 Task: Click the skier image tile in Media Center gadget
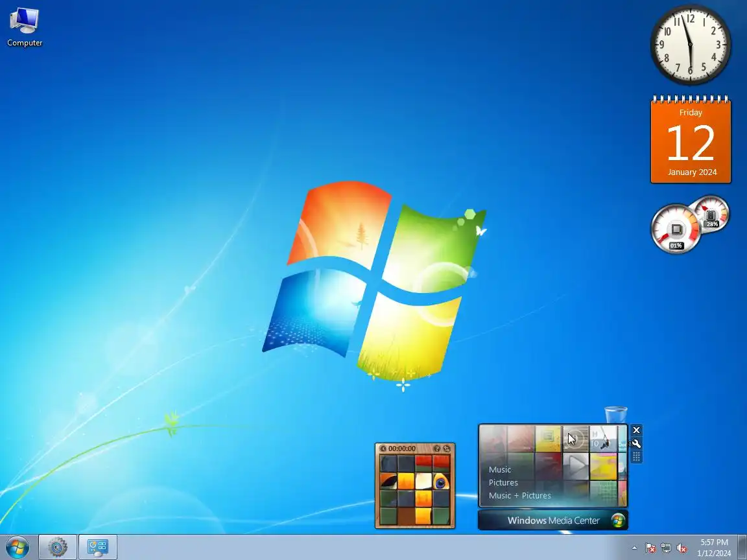coord(603,439)
